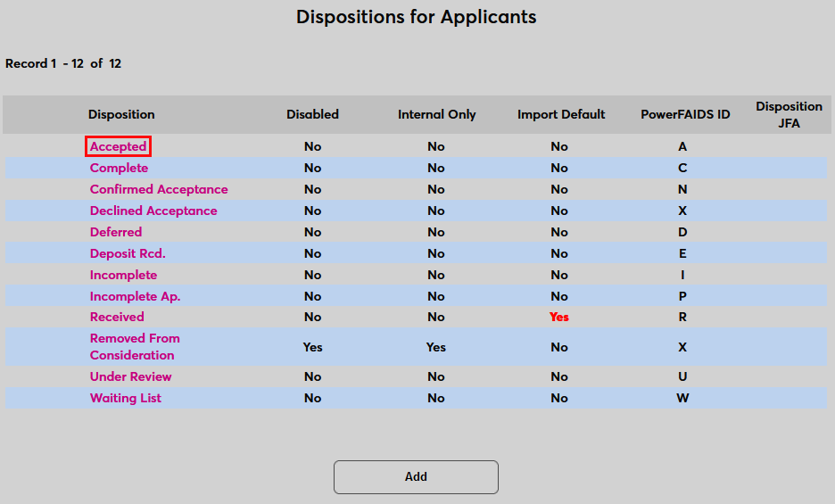Viewport: 835px width, 504px height.
Task: Open the Deferred disposition record
Action: click(116, 232)
